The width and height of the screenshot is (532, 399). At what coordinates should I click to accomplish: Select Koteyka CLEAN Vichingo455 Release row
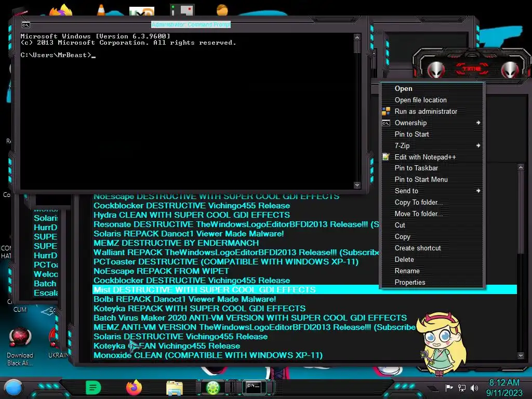pyautogui.click(x=167, y=346)
